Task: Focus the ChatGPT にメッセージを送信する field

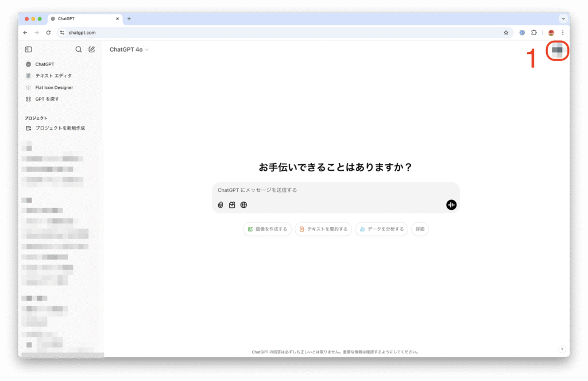Action: pos(335,190)
